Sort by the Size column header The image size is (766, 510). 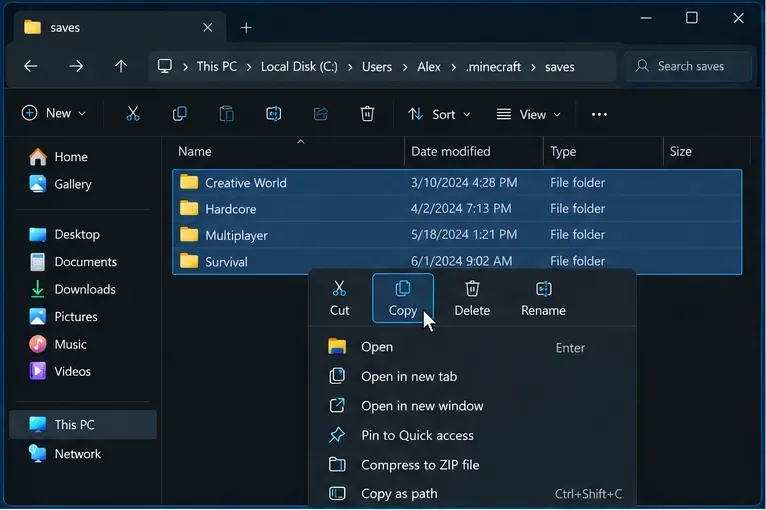coord(707,151)
